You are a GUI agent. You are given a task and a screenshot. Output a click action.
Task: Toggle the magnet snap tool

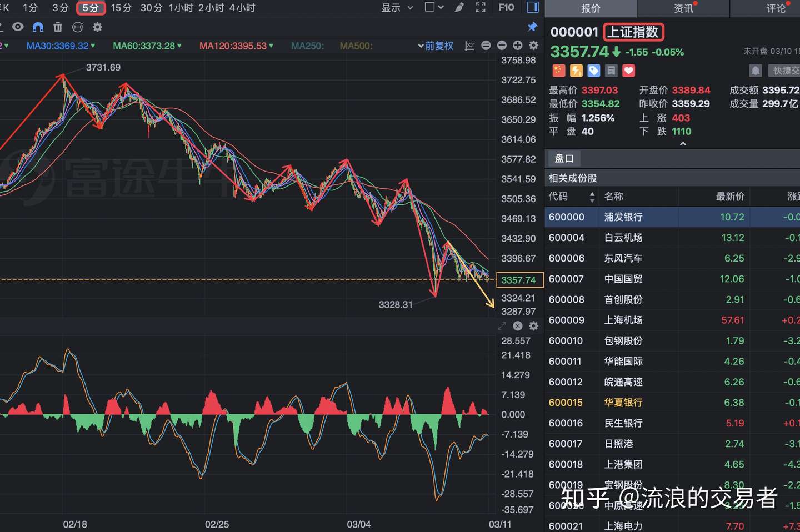38,27
